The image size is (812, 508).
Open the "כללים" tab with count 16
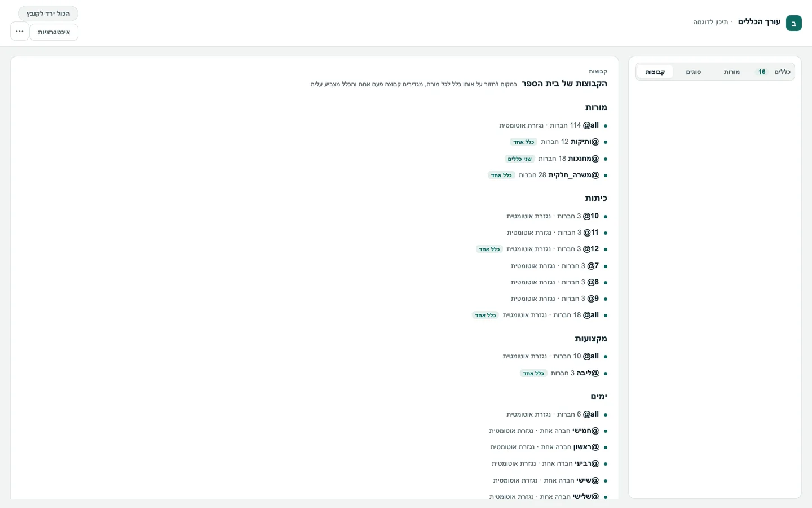click(x=774, y=72)
